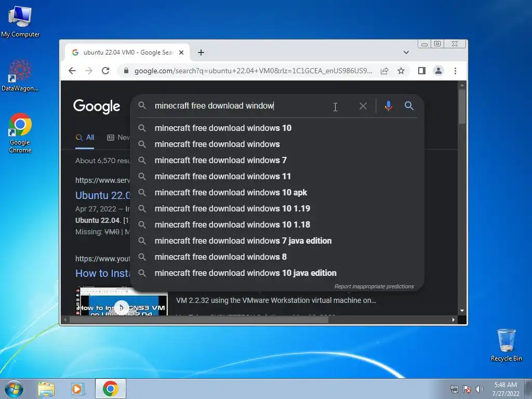Open the Chrome side panel icon
Image resolution: width=532 pixels, height=399 pixels.
click(x=422, y=71)
